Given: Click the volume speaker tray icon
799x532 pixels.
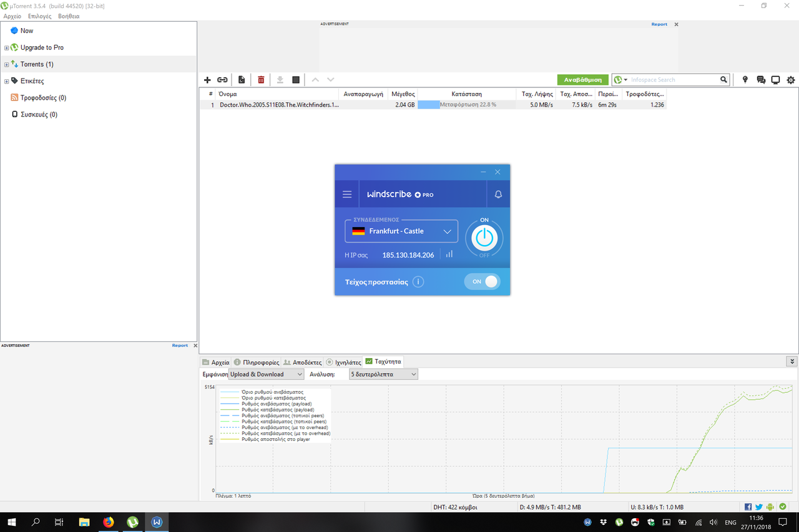Looking at the screenshot, I should 713,522.
